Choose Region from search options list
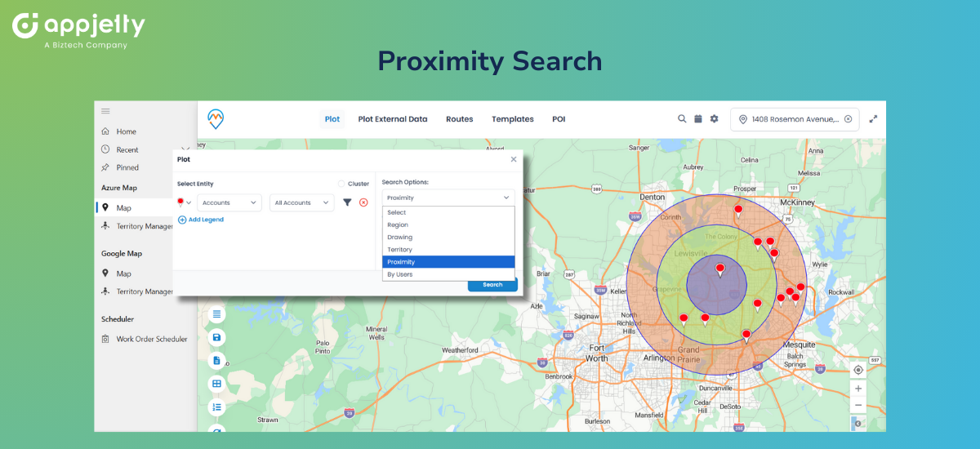980x449 pixels. point(448,224)
